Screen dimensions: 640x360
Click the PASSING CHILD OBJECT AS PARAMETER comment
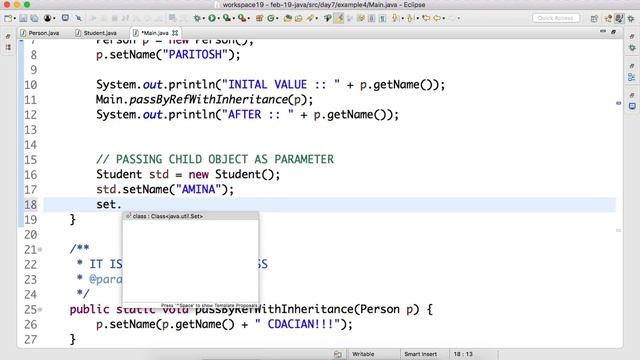pyautogui.click(x=215, y=159)
